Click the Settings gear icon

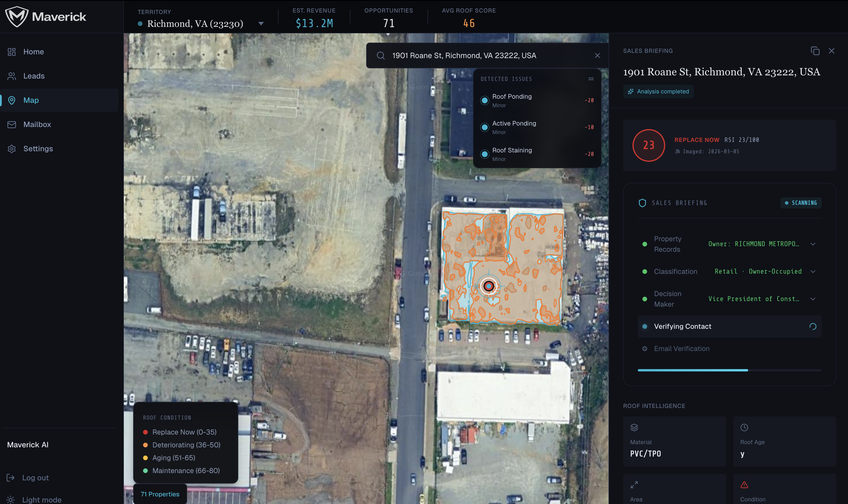click(12, 149)
